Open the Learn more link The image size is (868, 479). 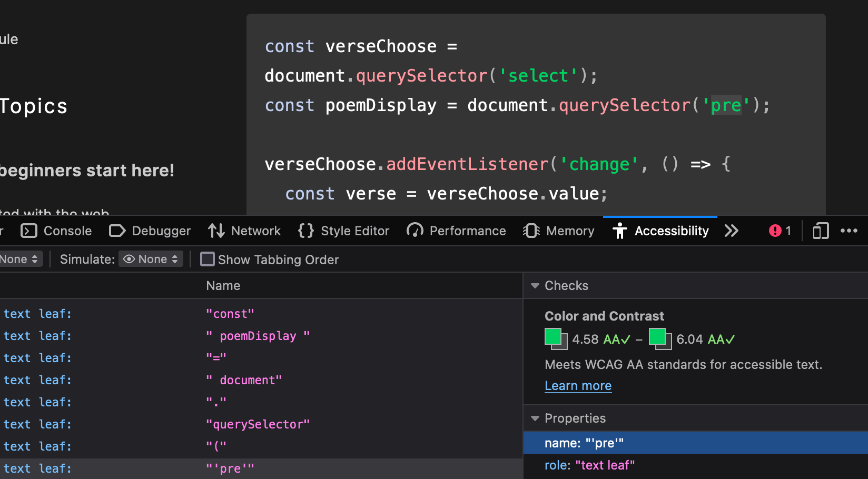pyautogui.click(x=578, y=385)
